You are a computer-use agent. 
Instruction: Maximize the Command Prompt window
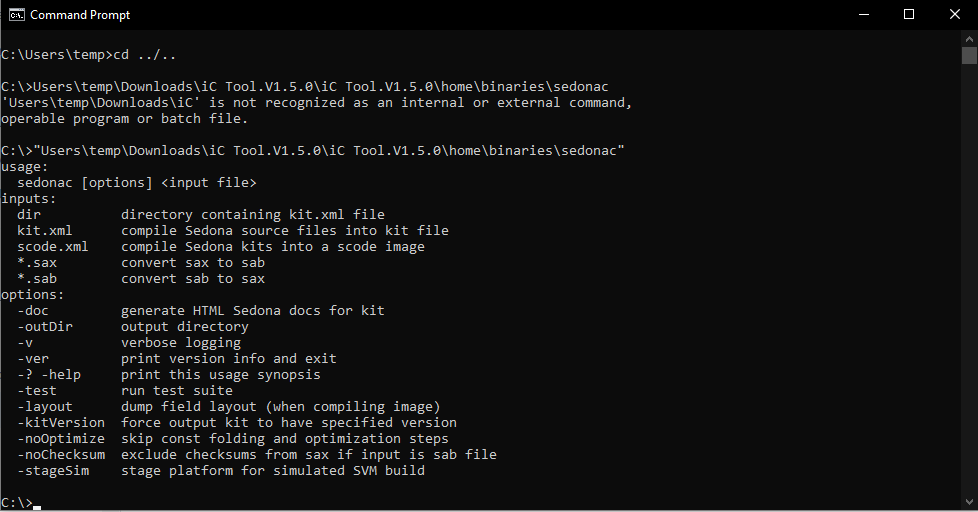coord(908,15)
